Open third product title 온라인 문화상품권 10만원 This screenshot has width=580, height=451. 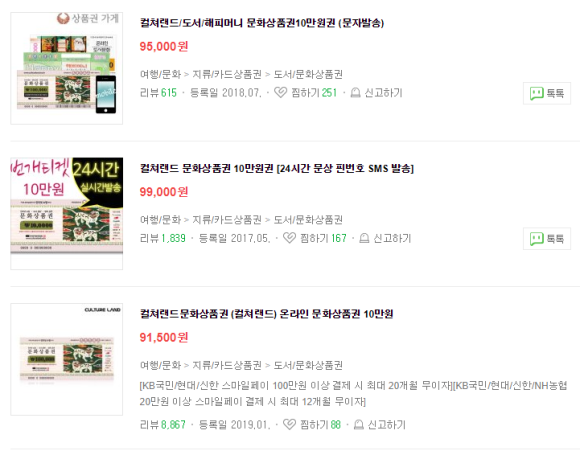(266, 314)
